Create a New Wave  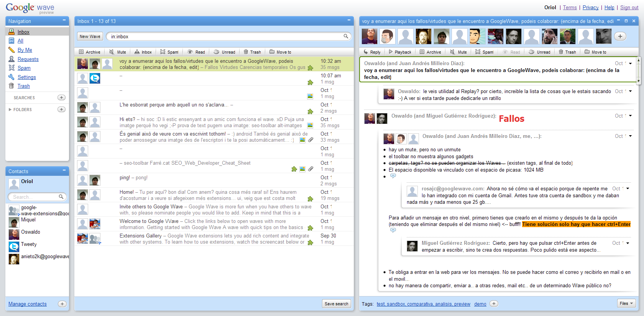(x=90, y=36)
